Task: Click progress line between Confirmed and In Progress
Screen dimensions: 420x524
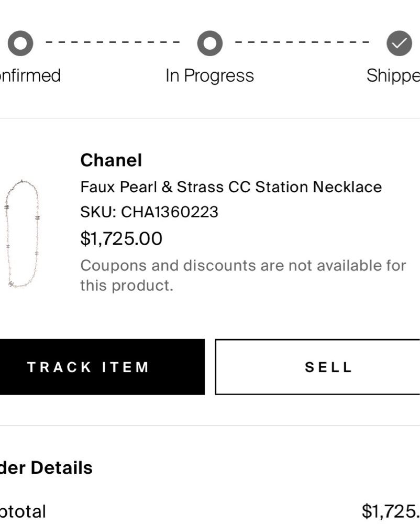Action: (114, 42)
